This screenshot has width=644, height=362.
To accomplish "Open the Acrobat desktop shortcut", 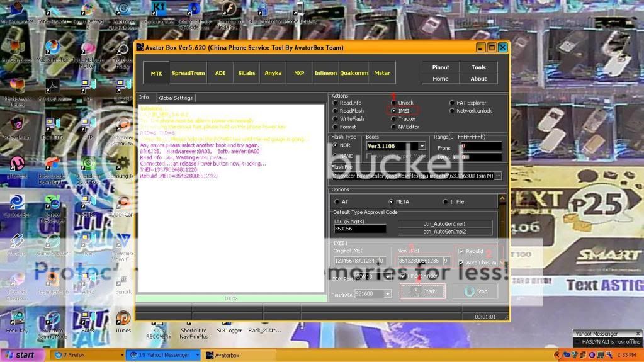I will (x=52, y=88).
